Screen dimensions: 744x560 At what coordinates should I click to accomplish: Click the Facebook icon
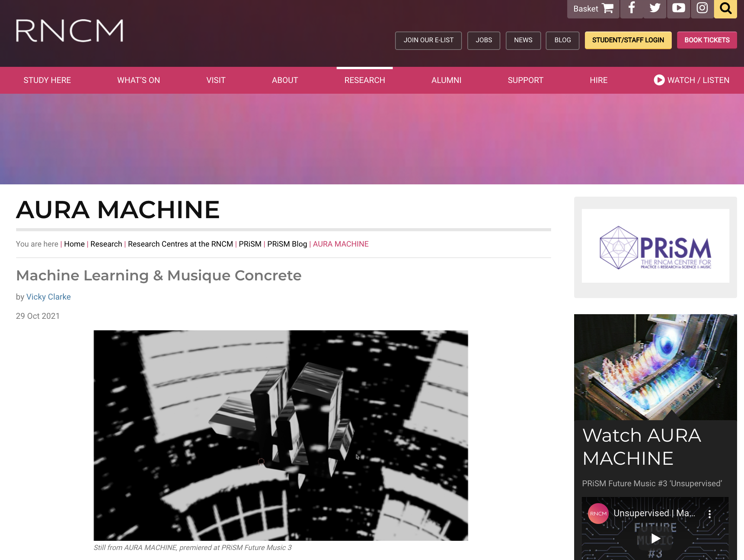631,8
